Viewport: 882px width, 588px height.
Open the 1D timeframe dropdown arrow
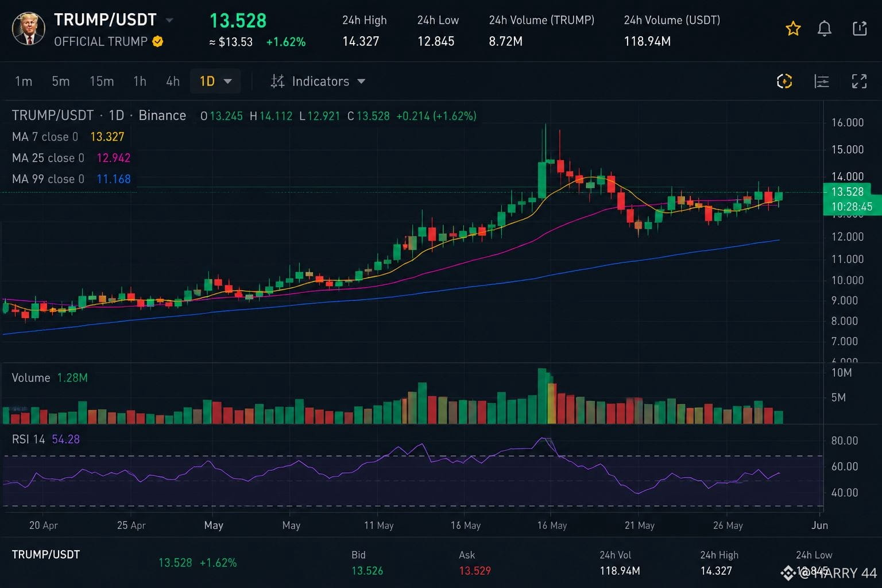tap(227, 82)
